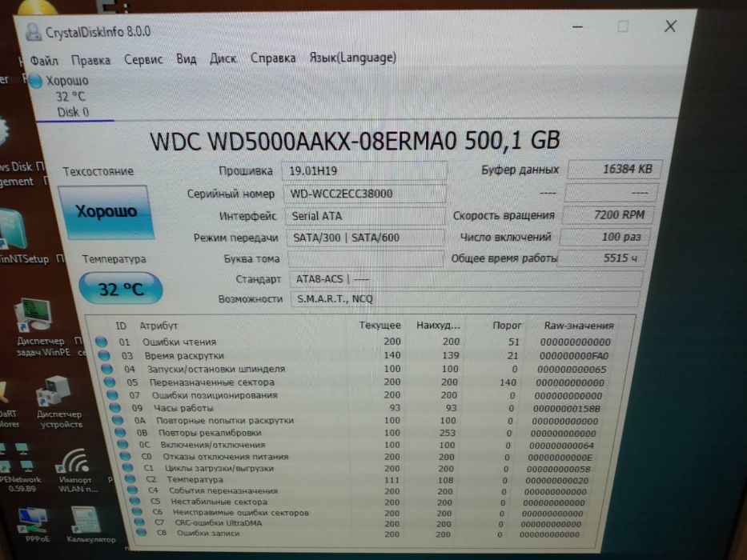Image resolution: width=747 pixels, height=560 pixels.
Task: Click the status dot for Запуски/остановки шпинделя
Action: (x=106, y=369)
